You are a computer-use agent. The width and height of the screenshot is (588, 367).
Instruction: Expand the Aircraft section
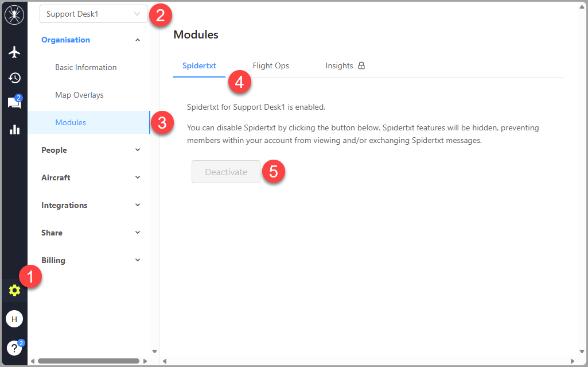point(91,177)
